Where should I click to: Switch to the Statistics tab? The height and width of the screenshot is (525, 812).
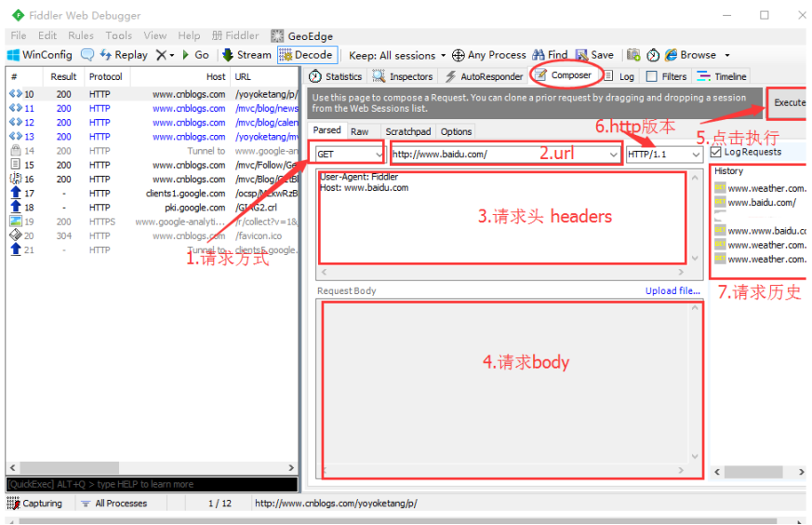point(336,76)
